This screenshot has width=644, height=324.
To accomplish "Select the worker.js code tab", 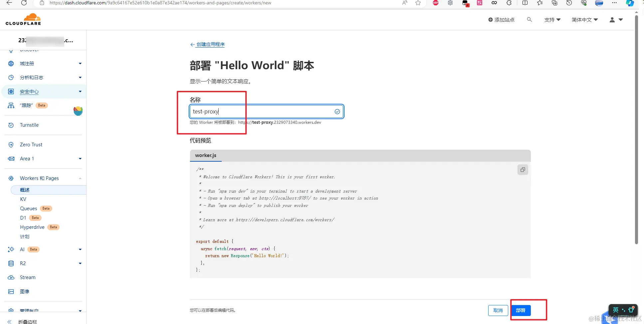I will [206, 155].
